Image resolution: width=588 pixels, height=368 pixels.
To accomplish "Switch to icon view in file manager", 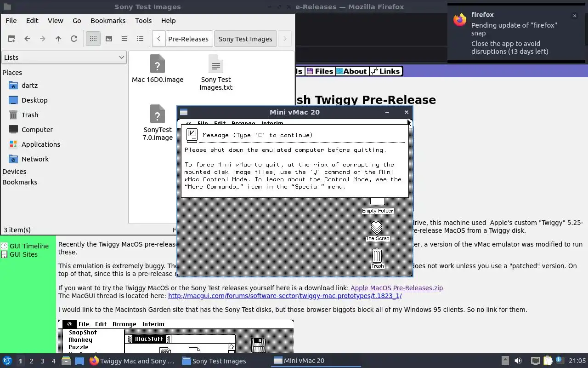I will pyautogui.click(x=93, y=39).
